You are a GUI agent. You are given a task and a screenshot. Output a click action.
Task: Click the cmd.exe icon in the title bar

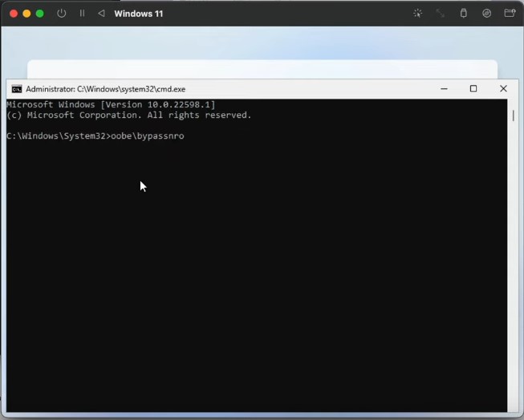(x=17, y=89)
